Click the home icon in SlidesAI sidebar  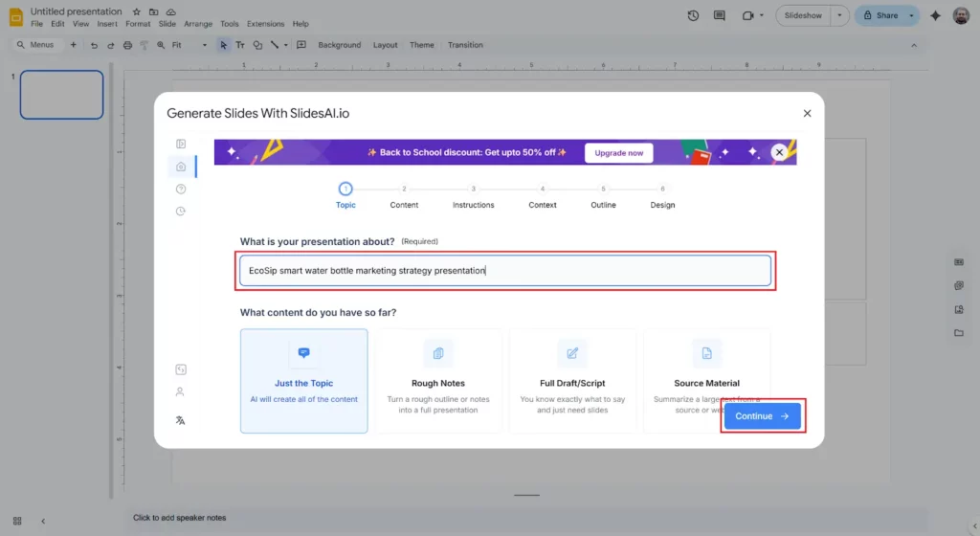[x=181, y=167]
